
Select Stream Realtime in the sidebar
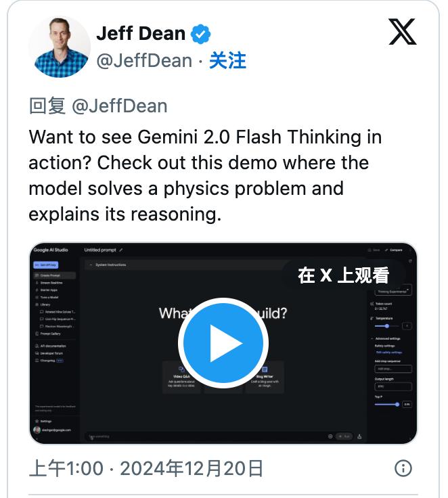point(51,283)
